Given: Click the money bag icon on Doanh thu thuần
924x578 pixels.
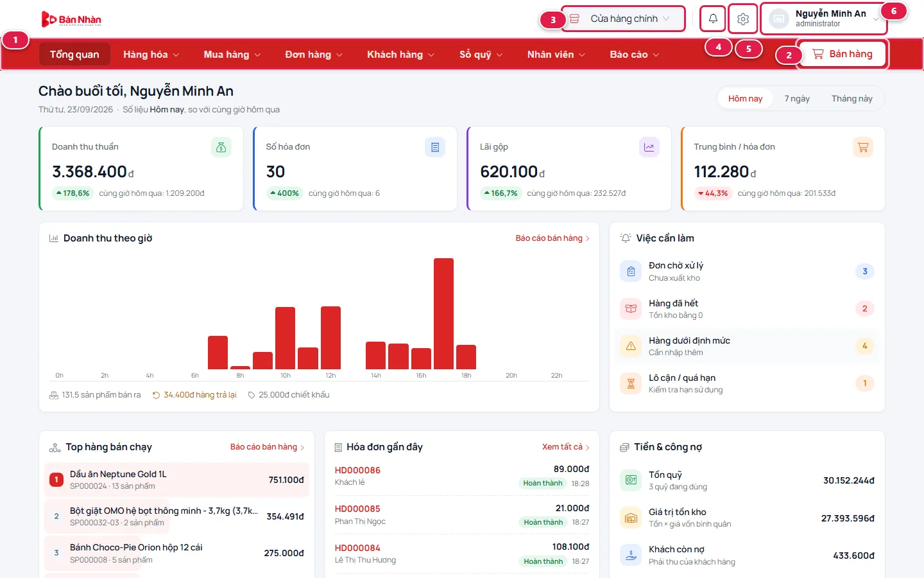Looking at the screenshot, I should click(221, 147).
